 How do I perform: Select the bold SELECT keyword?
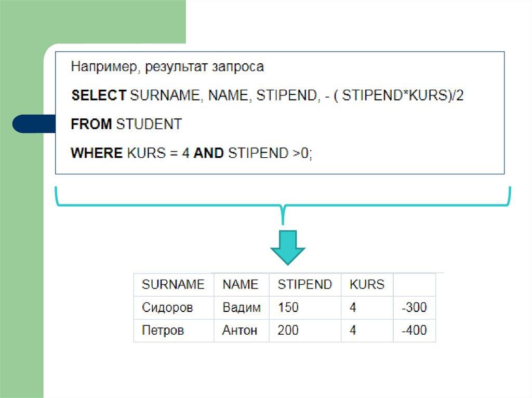point(99,95)
